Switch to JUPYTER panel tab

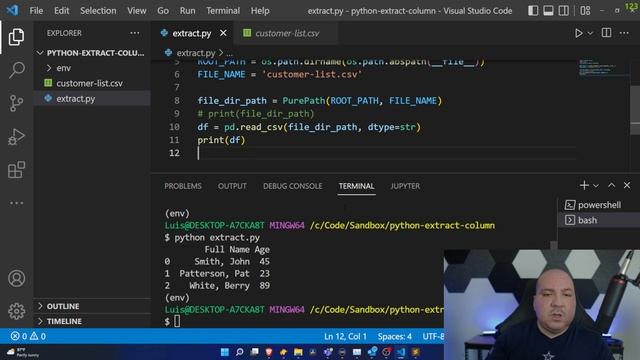click(x=405, y=186)
